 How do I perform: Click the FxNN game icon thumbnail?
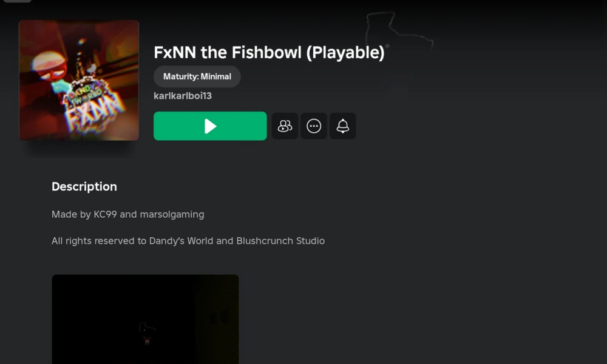click(x=79, y=80)
